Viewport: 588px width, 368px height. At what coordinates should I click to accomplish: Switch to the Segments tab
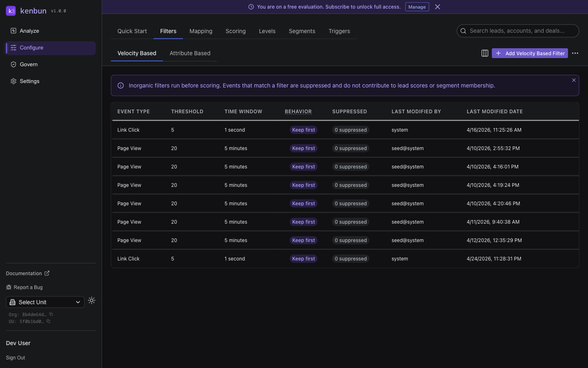(x=302, y=31)
